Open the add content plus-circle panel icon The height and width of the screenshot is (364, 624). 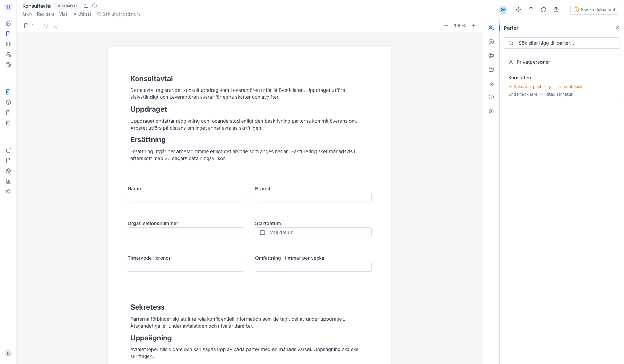pyautogui.click(x=491, y=42)
